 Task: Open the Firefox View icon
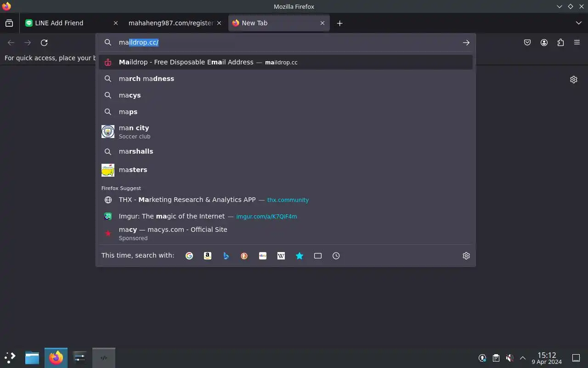pos(9,23)
